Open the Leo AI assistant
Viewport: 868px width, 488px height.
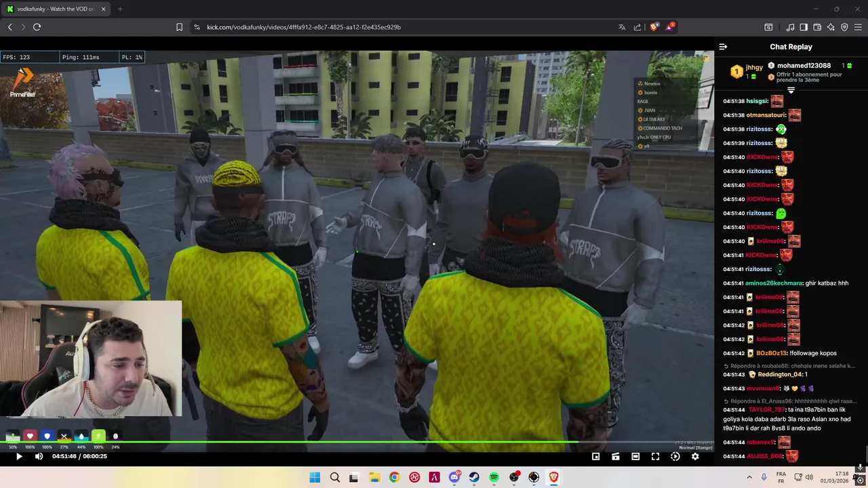click(x=831, y=27)
